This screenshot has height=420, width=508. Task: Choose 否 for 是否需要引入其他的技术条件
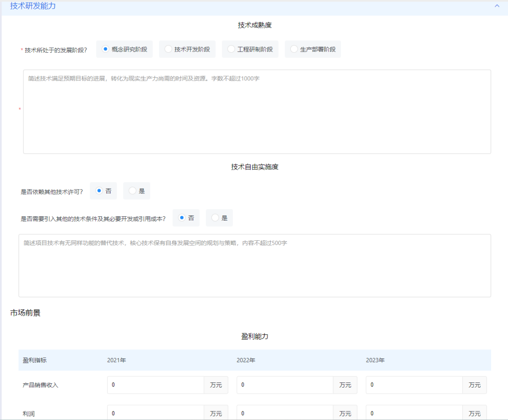(186, 218)
